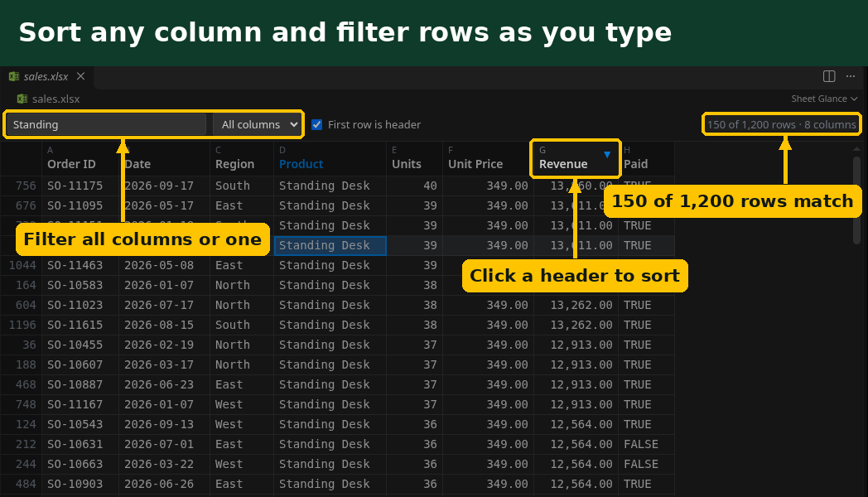The width and height of the screenshot is (868, 497).
Task: Click date cell 2026-03-22
Action: [165, 465]
